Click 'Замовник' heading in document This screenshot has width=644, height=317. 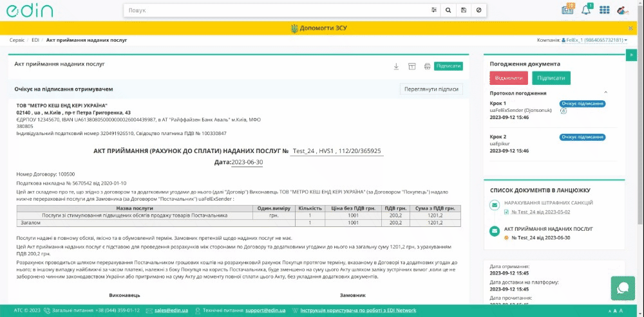pyautogui.click(x=353, y=295)
